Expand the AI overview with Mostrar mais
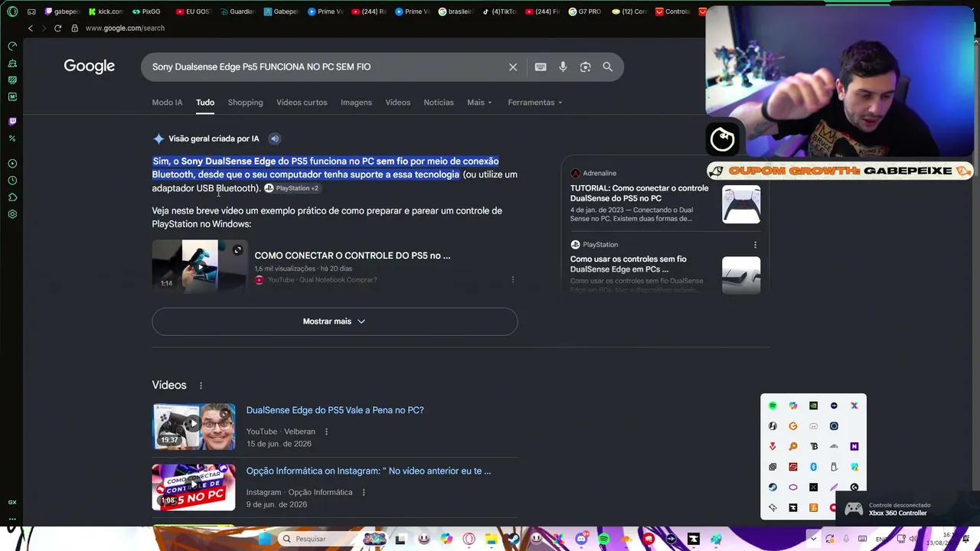 coord(335,321)
